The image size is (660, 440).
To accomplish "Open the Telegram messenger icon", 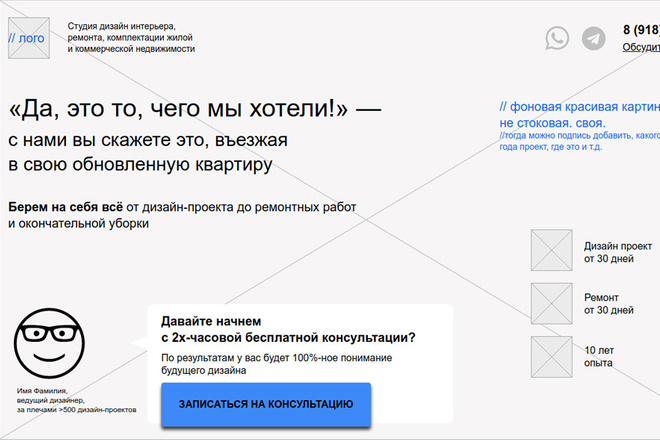I will pos(593,38).
